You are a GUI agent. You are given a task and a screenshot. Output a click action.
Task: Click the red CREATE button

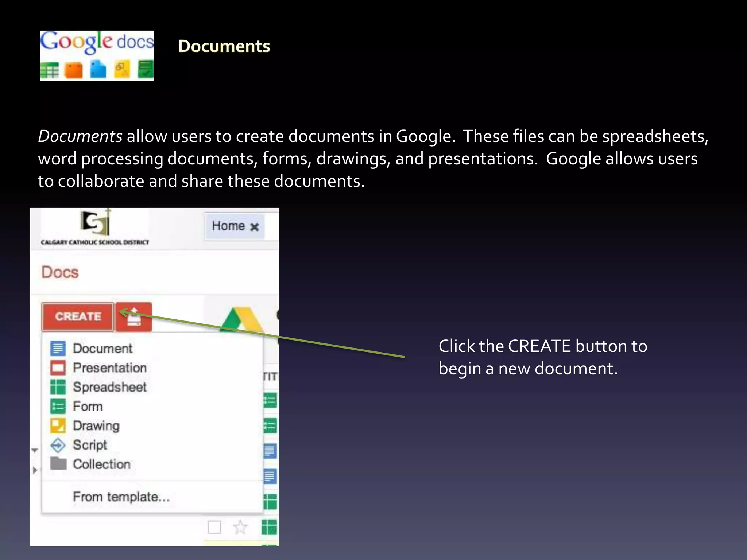pyautogui.click(x=77, y=316)
